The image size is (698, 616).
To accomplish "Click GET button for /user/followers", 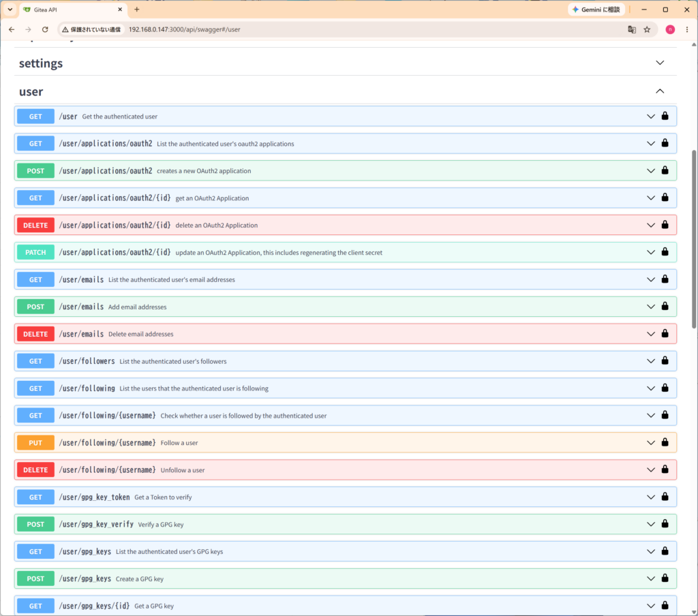I will 35,361.
